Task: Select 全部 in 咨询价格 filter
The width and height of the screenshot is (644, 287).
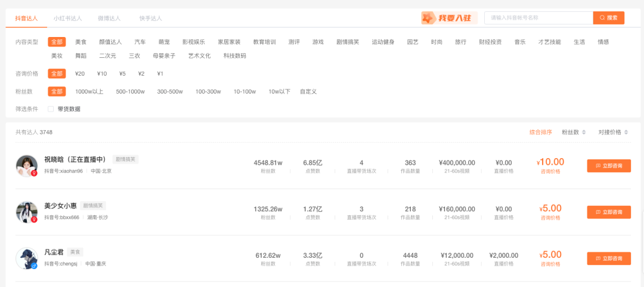Action: [x=57, y=73]
